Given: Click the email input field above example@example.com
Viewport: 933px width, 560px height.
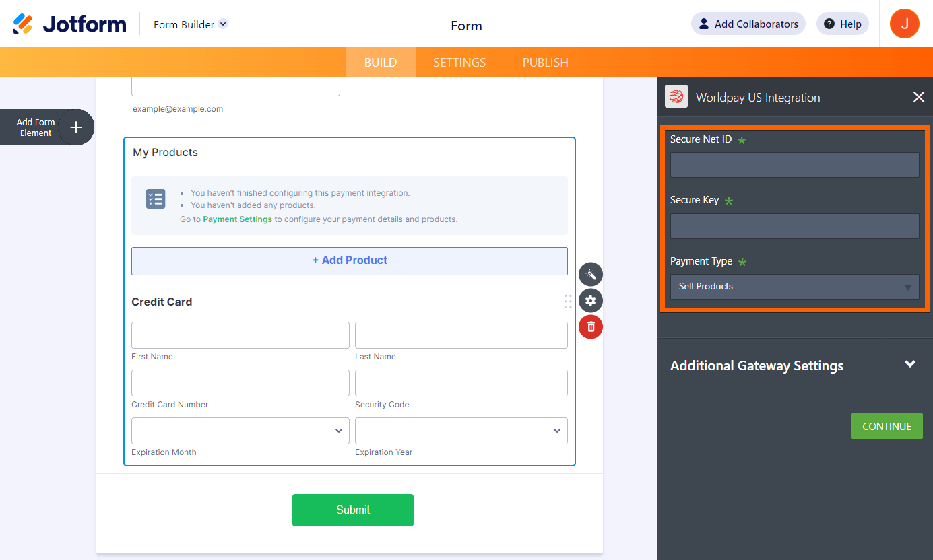Looking at the screenshot, I should 236,86.
